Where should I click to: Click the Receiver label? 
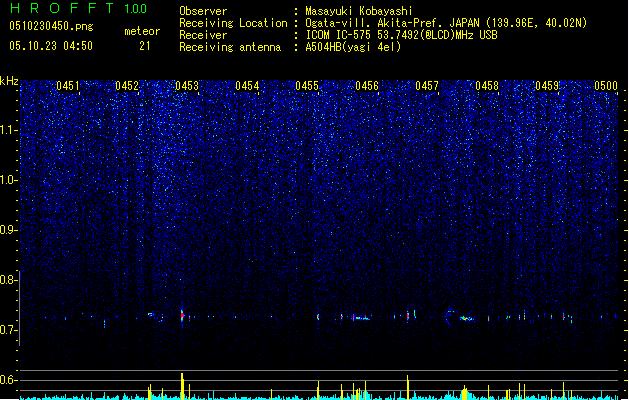pos(203,35)
